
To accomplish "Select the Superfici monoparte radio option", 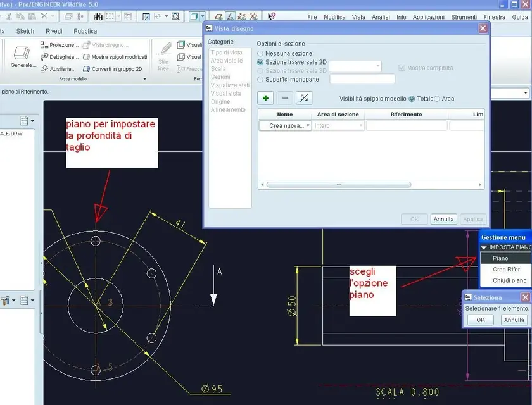I will (x=260, y=79).
